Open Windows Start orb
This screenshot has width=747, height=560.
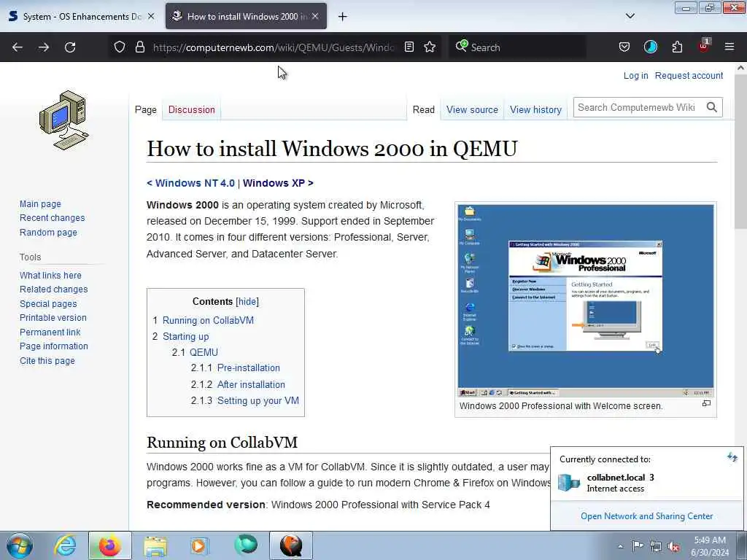[20, 545]
